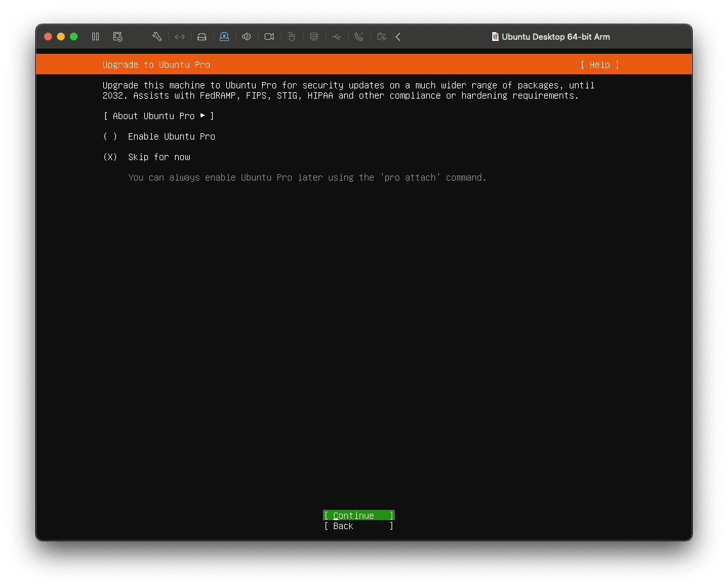This screenshot has height=588, width=728.
Task: Click the 'Upgrade to Ubuntu Pro' header text
Action: (x=156, y=65)
